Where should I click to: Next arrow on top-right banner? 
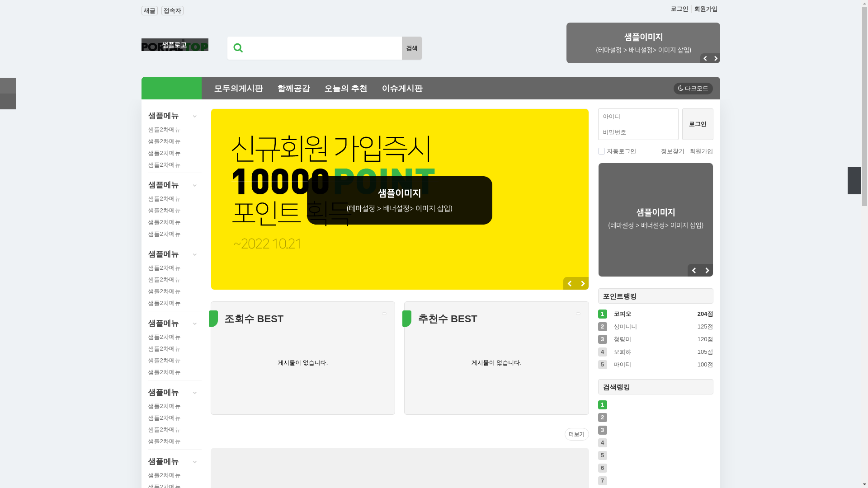715,58
